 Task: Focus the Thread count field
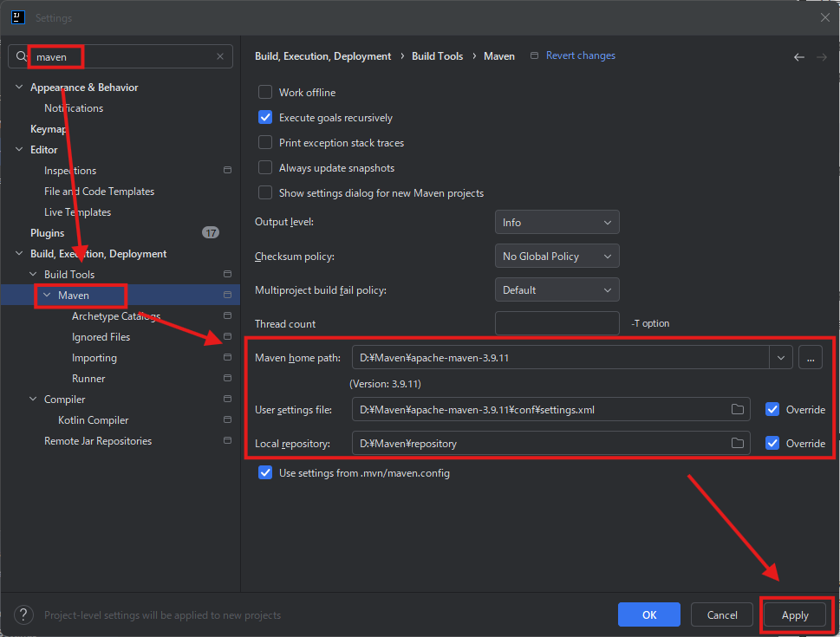pos(557,323)
